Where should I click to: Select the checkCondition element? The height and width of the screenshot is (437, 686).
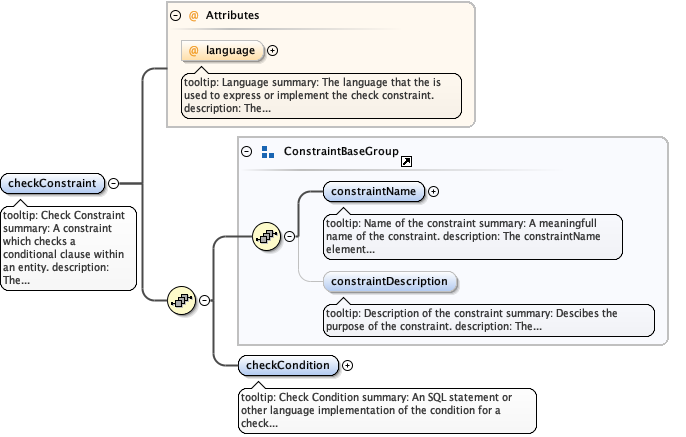(x=289, y=365)
